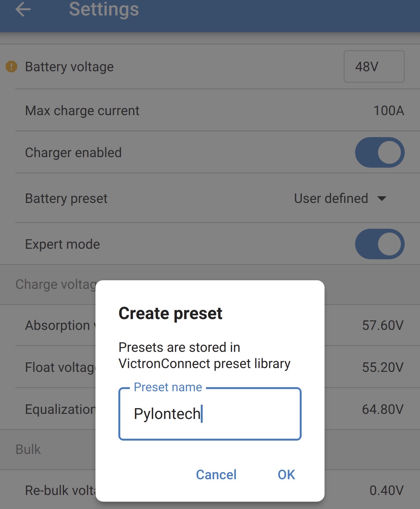Viewport: 420px width, 509px height.
Task: Turn off the Expert mode switch
Action: coord(379,244)
